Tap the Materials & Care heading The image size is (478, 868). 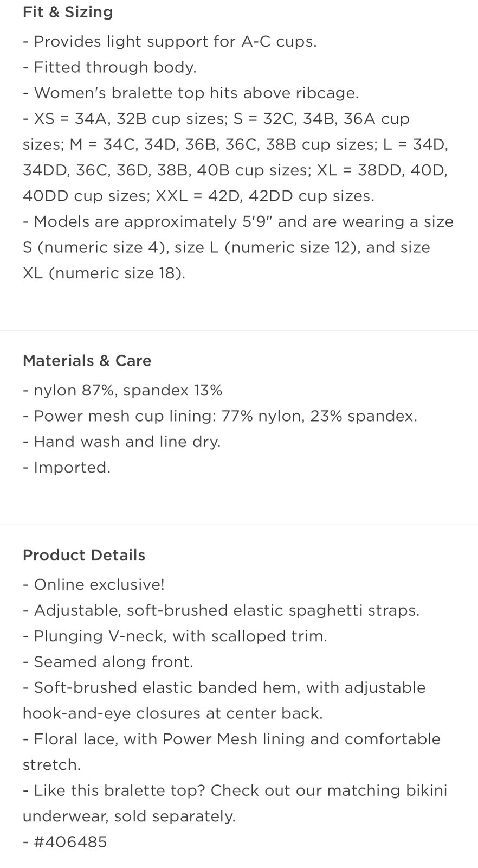coord(87,361)
